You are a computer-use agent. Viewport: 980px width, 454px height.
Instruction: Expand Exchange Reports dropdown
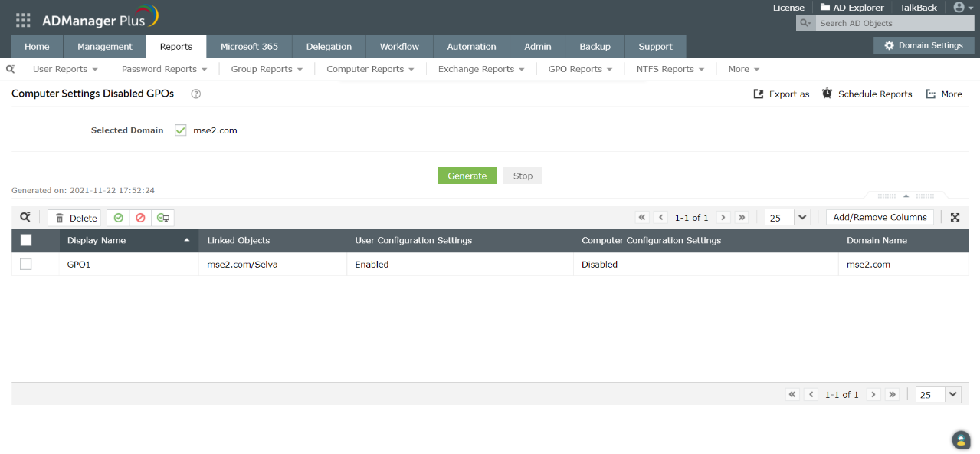click(481, 69)
